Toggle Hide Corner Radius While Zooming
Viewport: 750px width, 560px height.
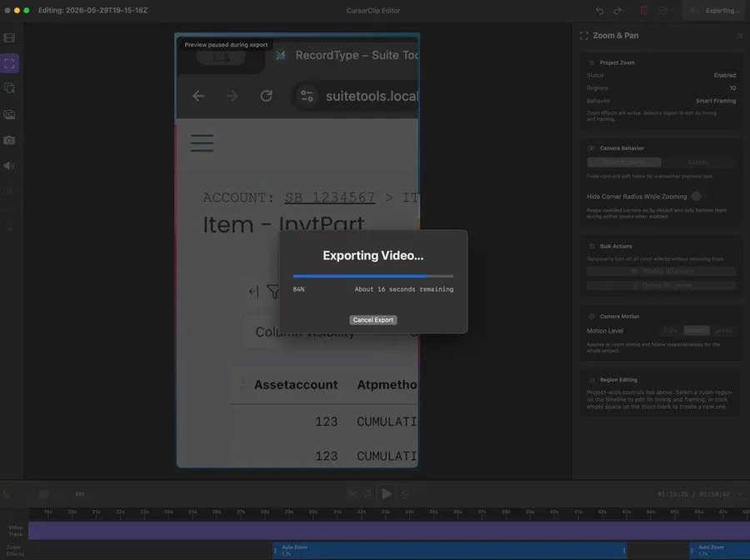pos(696,197)
